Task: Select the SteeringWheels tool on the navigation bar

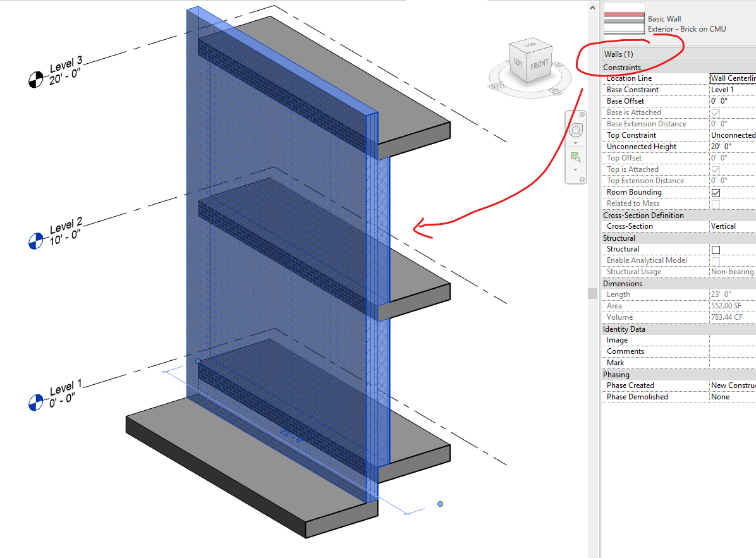Action: point(576,130)
